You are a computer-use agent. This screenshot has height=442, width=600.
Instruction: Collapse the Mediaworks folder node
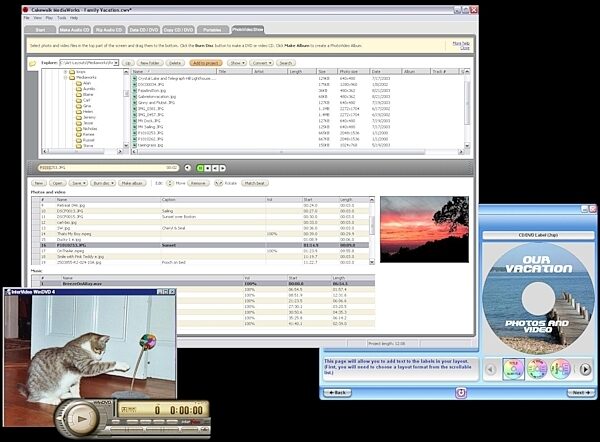pos(66,78)
